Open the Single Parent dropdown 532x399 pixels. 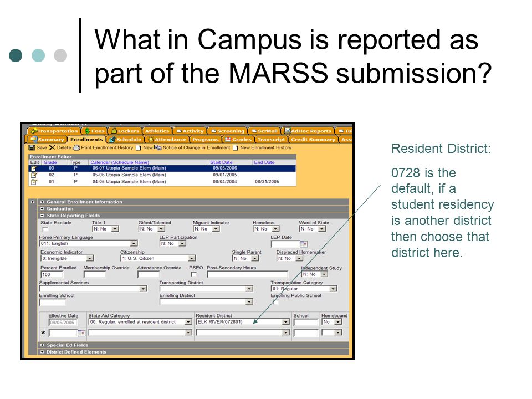(x=255, y=259)
